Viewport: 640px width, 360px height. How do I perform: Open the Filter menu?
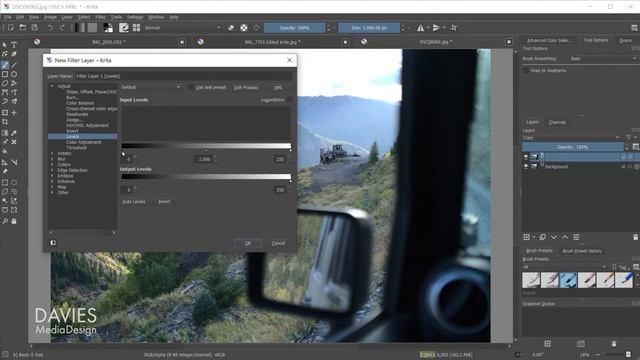(x=100, y=17)
